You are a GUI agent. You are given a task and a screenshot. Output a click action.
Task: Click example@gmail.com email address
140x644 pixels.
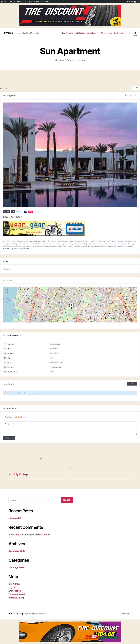pos(56,363)
